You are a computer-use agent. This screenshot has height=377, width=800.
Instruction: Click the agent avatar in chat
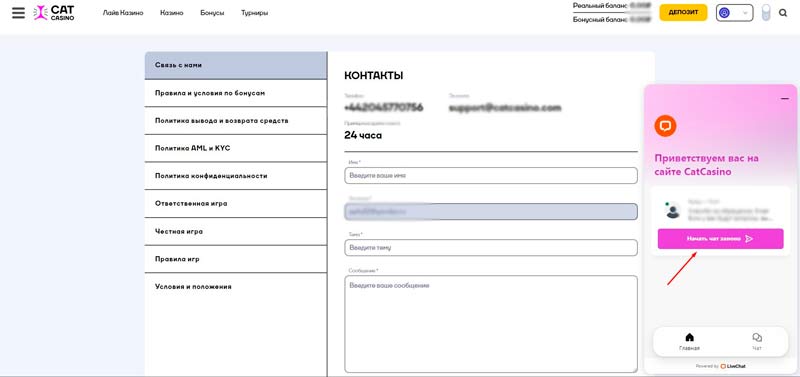(x=673, y=210)
